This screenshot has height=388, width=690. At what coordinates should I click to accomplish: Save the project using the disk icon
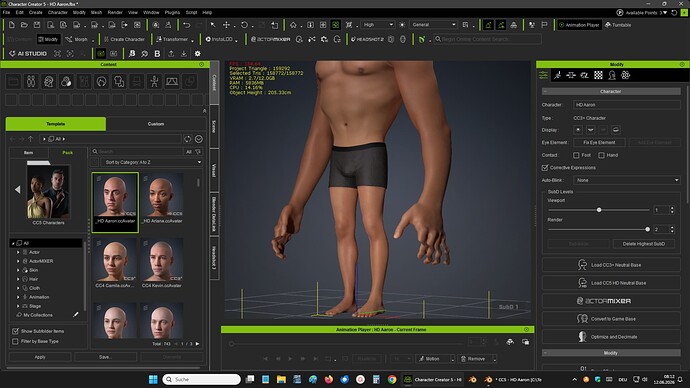(37, 25)
